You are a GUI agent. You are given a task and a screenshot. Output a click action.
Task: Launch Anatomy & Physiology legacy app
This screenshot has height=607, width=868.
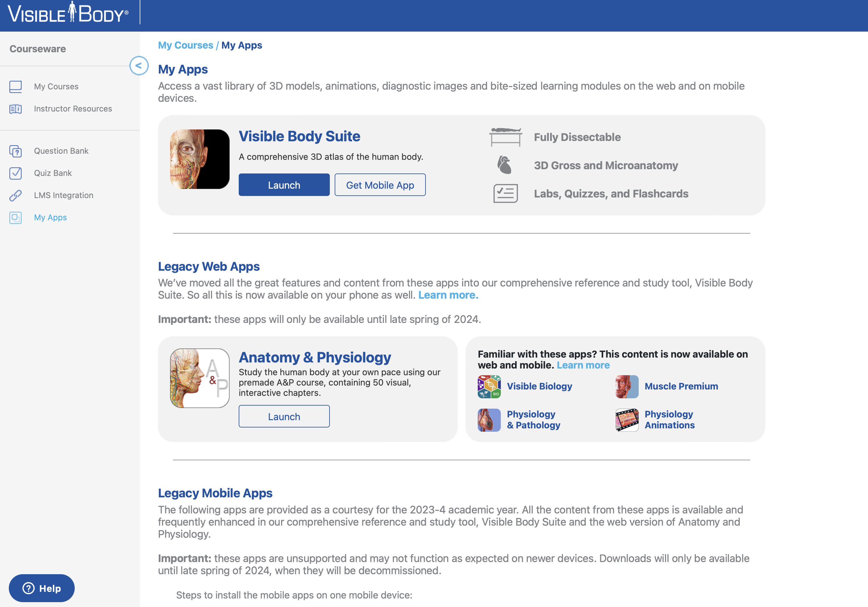click(x=284, y=417)
